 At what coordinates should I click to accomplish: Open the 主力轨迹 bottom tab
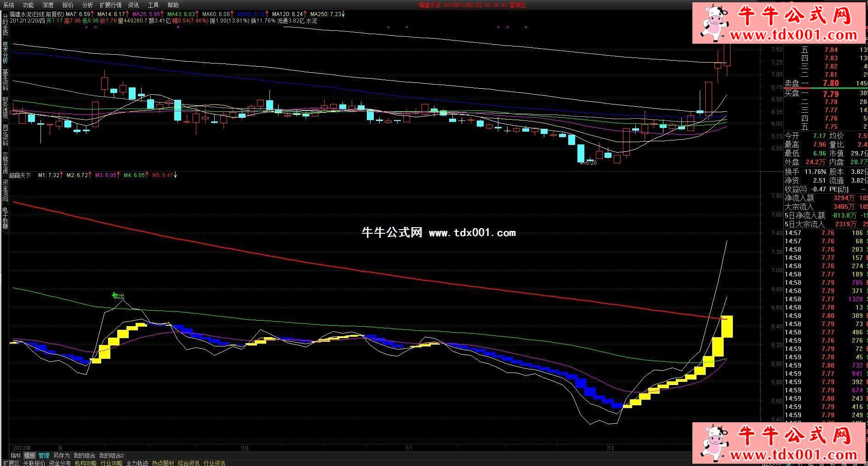[137, 463]
